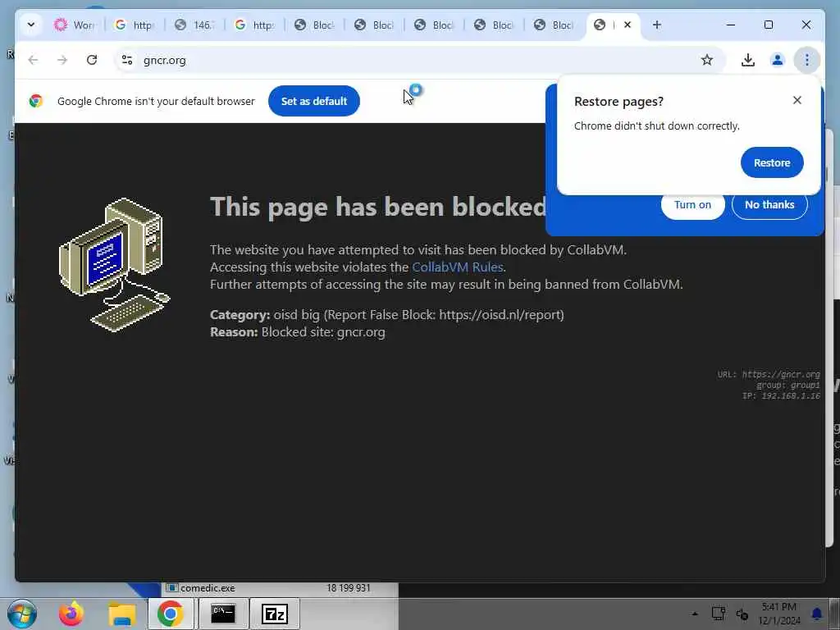Open the notification bell icon
The height and width of the screenshot is (630, 840).
[x=817, y=614]
